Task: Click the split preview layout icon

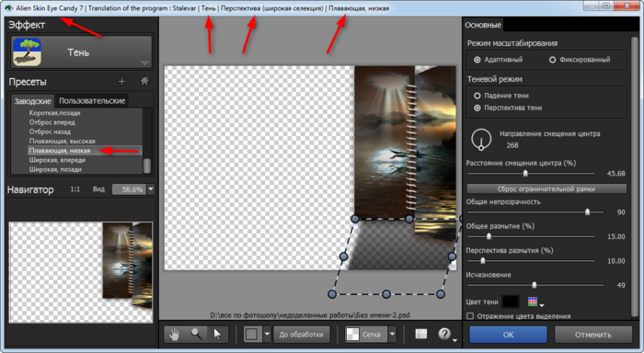Action: (x=421, y=334)
